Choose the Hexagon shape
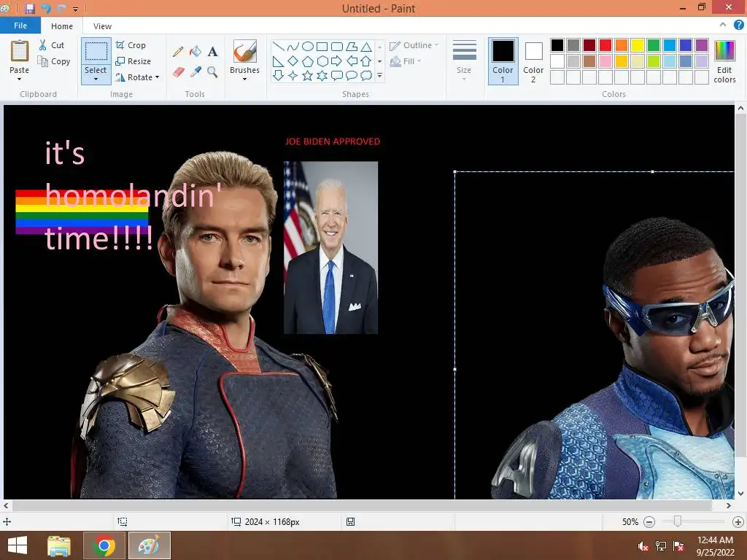The width and height of the screenshot is (747, 560). [x=322, y=61]
